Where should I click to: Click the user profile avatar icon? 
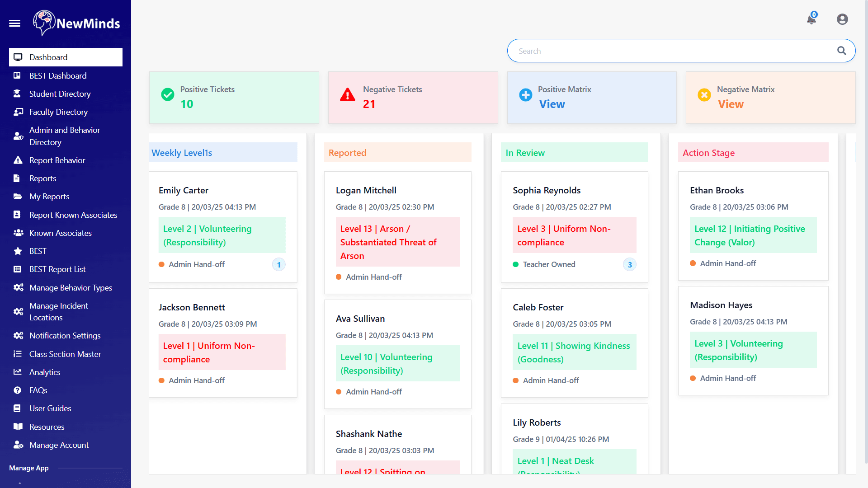[842, 19]
